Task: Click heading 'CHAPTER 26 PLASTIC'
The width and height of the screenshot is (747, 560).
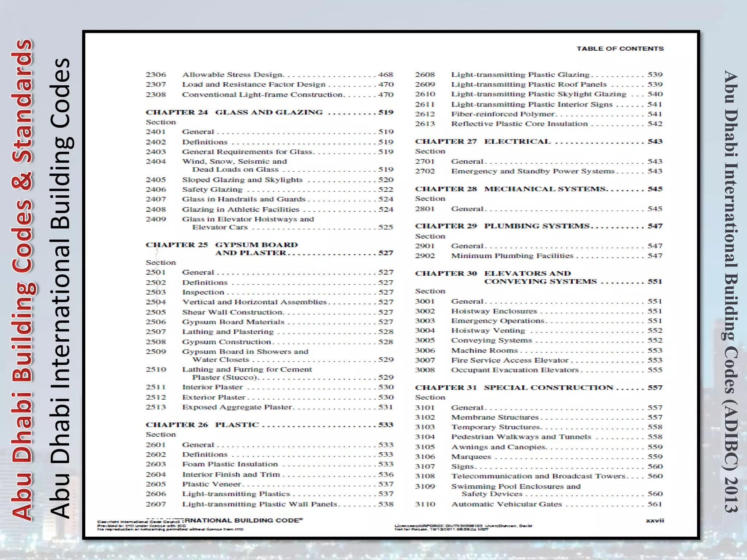Action: coord(270,425)
